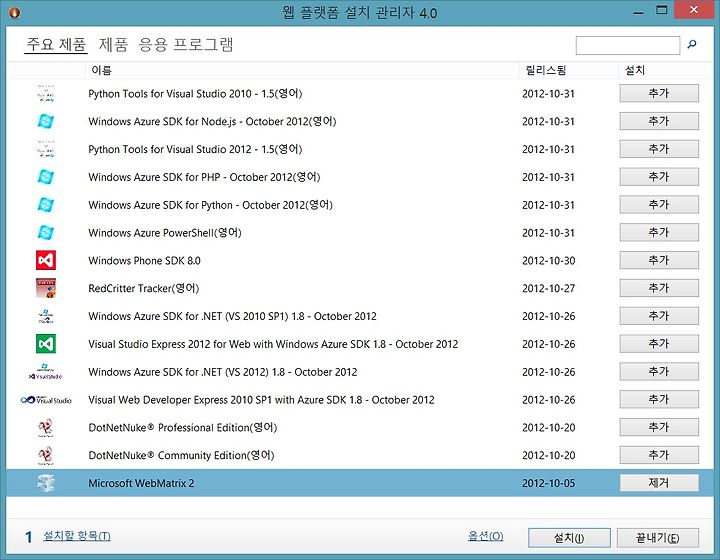Maximize the installer window

pyautogui.click(x=661, y=10)
